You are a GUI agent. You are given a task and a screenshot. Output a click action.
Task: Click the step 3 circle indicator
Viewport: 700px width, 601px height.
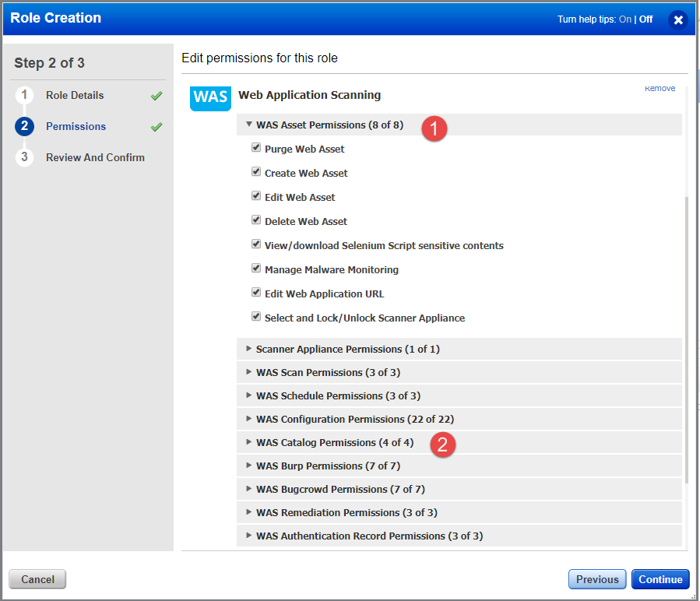(x=24, y=157)
